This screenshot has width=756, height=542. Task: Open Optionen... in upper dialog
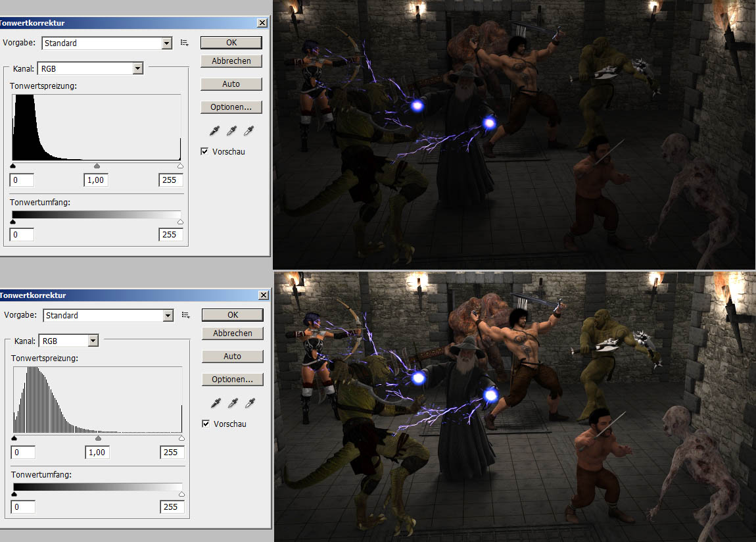tap(231, 107)
